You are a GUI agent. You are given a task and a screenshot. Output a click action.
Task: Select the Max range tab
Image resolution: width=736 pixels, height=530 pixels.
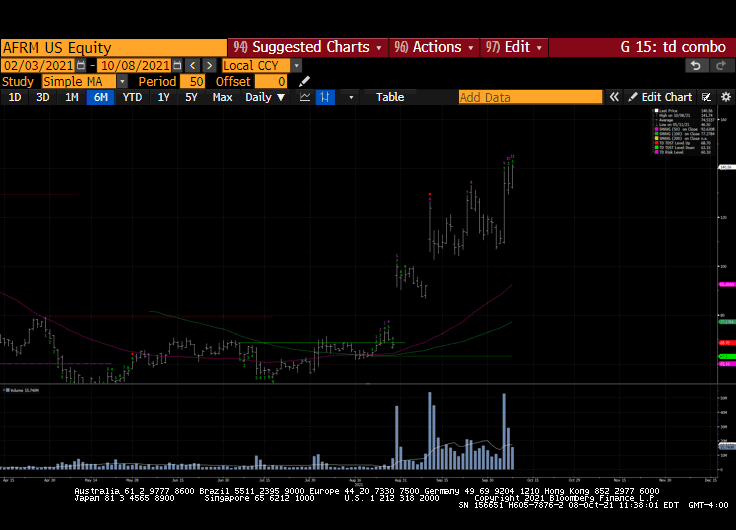pyautogui.click(x=222, y=97)
